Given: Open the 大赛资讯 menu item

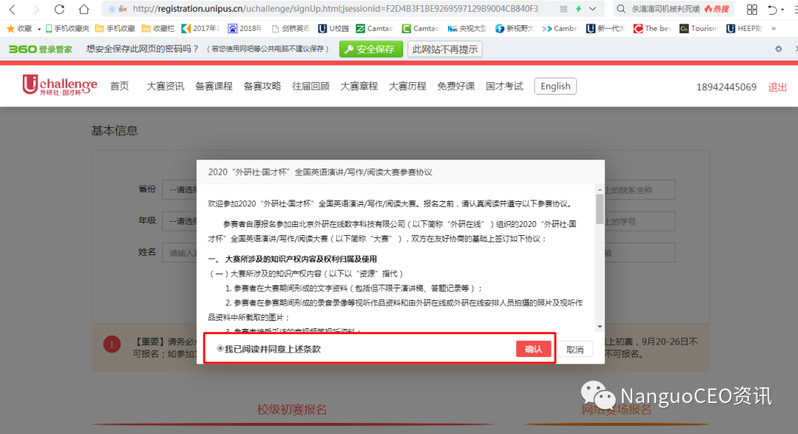Looking at the screenshot, I should tap(165, 86).
